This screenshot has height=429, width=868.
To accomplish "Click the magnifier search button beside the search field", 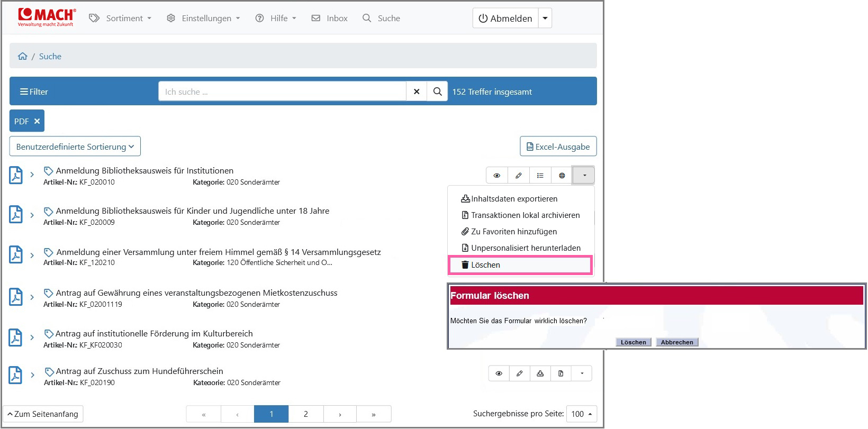I will click(x=437, y=92).
